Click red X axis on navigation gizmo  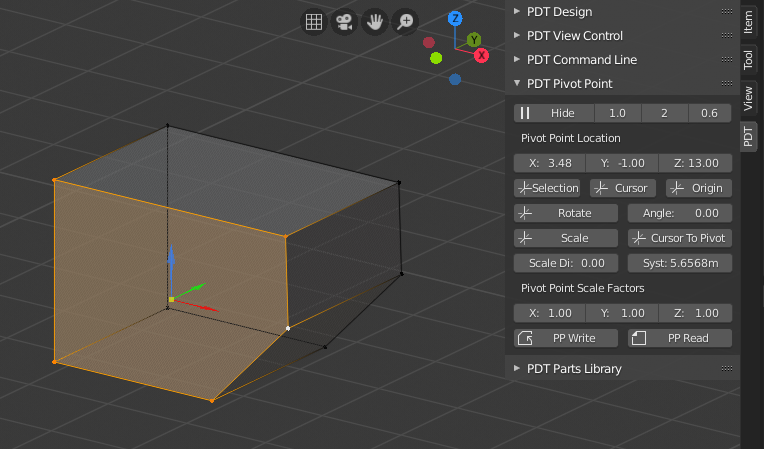[x=481, y=55]
